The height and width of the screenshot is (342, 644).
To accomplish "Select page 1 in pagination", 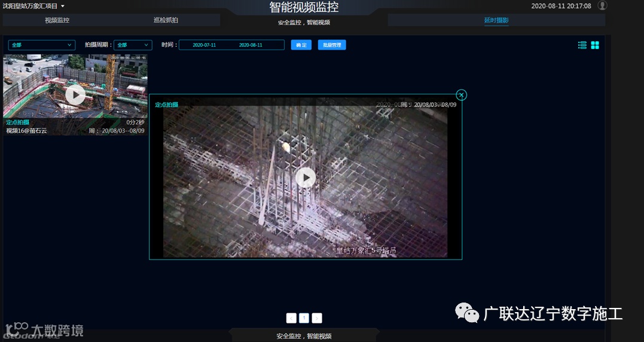I will [x=304, y=317].
